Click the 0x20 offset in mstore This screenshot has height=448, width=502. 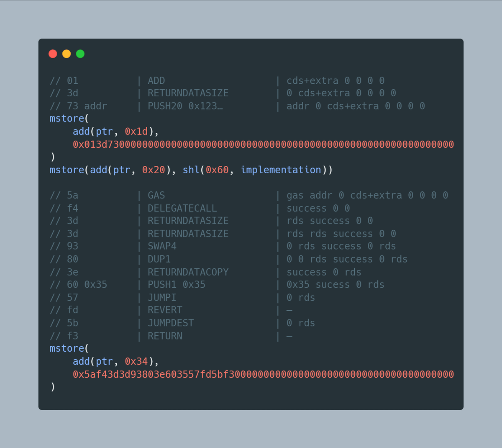(x=154, y=170)
